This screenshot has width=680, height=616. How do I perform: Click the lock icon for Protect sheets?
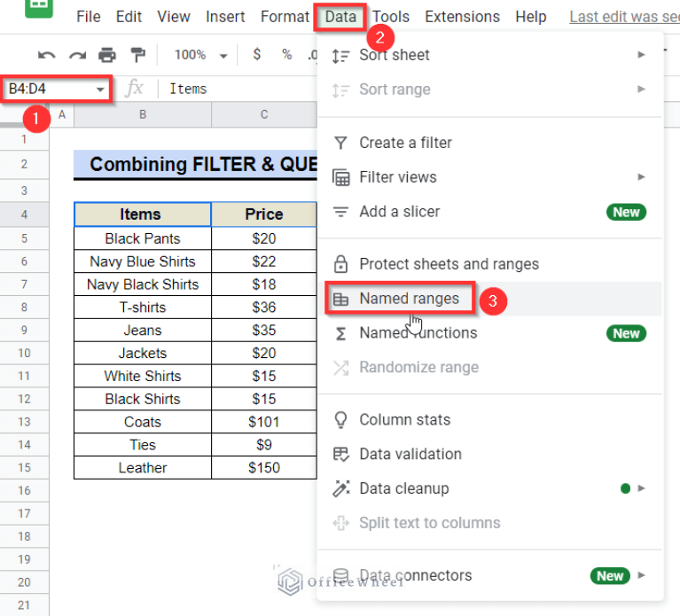click(340, 264)
